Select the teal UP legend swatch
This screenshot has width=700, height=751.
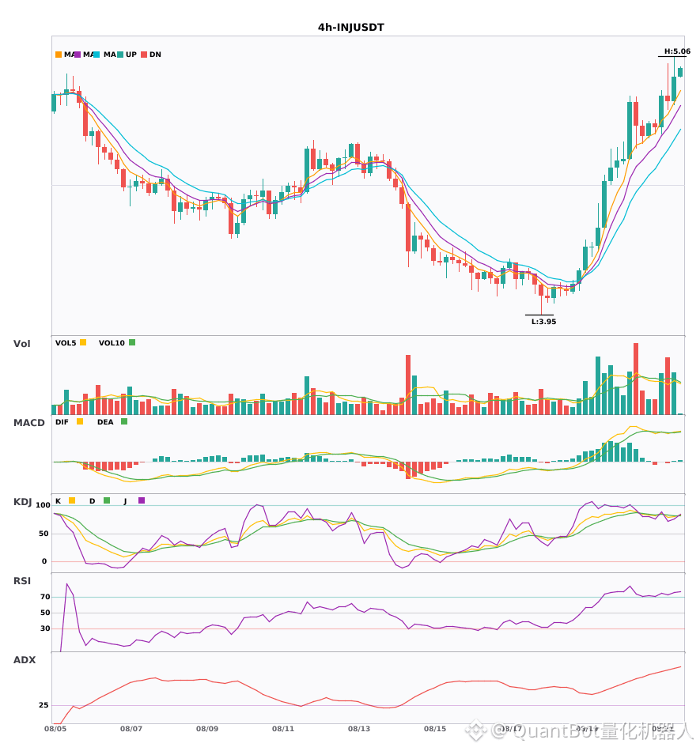(120, 55)
